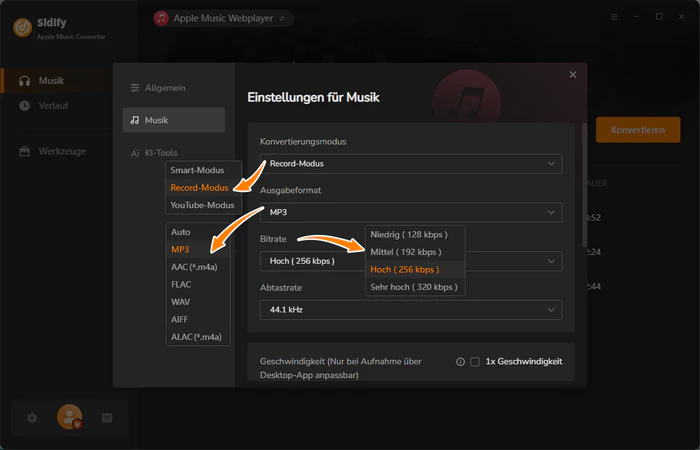Open the Verlauf history clock icon
700x450 pixels.
(x=25, y=106)
